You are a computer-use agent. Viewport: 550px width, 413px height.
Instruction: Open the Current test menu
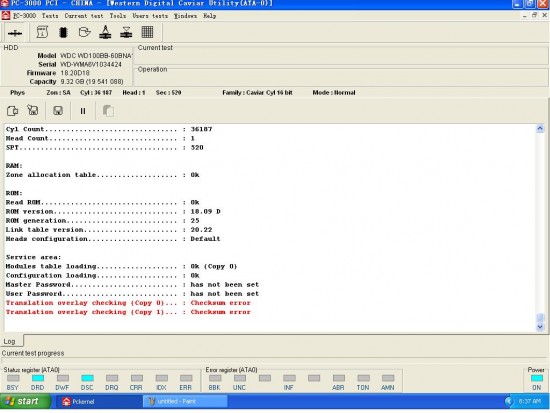pos(84,16)
